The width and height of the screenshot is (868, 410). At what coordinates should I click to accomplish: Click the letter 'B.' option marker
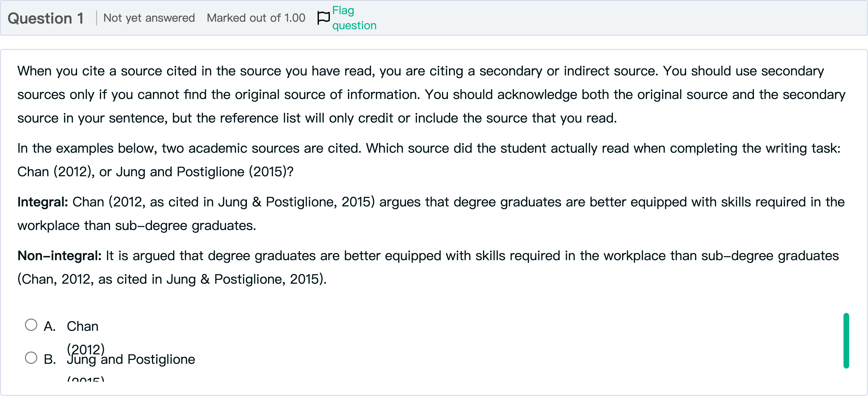pyautogui.click(x=49, y=360)
